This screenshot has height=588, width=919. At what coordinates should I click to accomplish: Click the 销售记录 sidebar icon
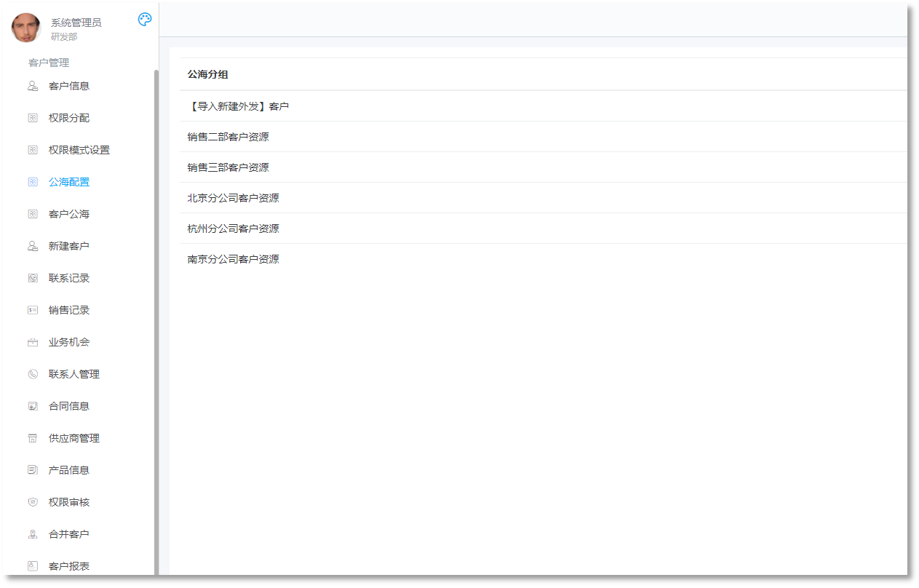click(33, 310)
